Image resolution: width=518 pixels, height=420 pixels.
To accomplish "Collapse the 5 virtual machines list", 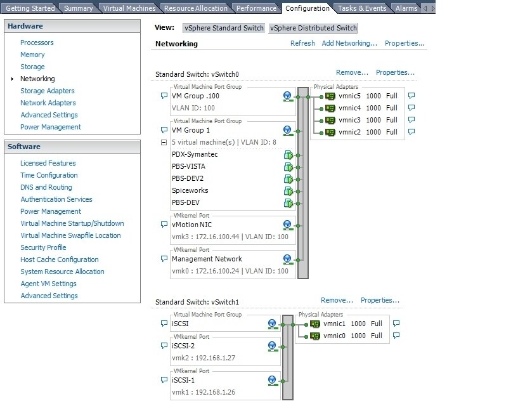I will [164, 142].
